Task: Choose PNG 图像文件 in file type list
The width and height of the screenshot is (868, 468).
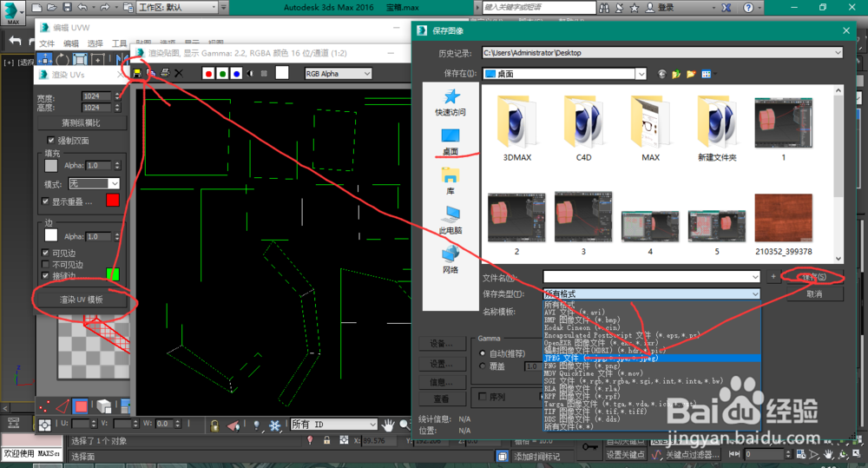Action: pos(652,366)
